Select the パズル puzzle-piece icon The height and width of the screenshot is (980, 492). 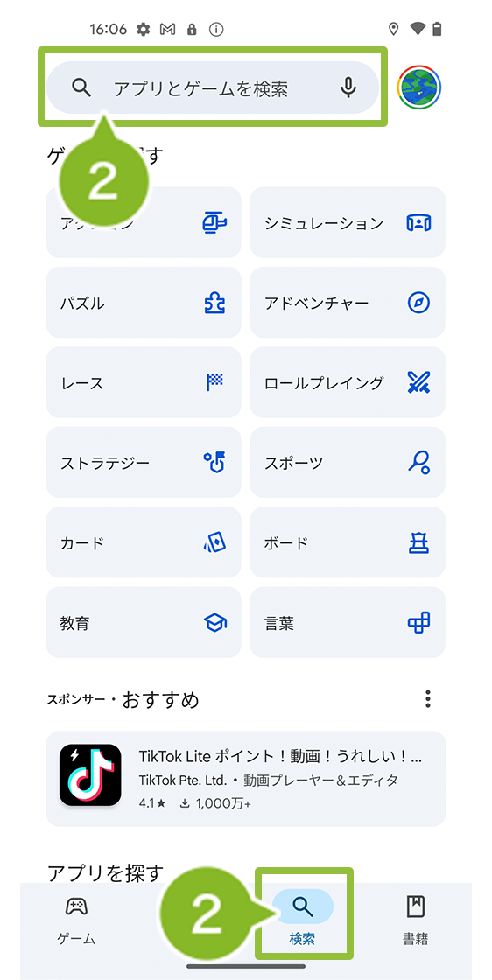(215, 304)
